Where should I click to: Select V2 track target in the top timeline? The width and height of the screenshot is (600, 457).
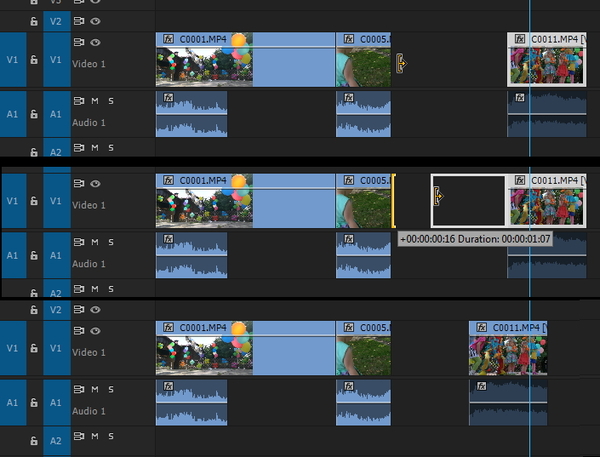56,20
